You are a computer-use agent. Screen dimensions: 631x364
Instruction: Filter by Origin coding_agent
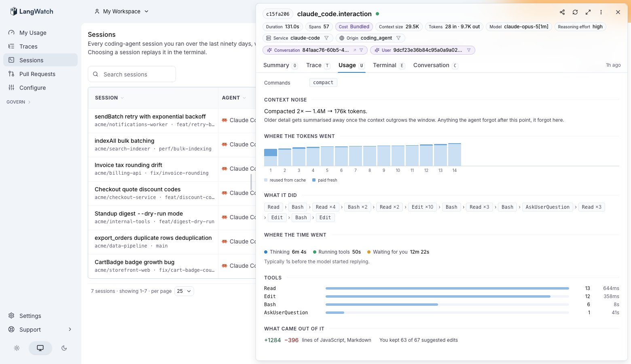(398, 38)
